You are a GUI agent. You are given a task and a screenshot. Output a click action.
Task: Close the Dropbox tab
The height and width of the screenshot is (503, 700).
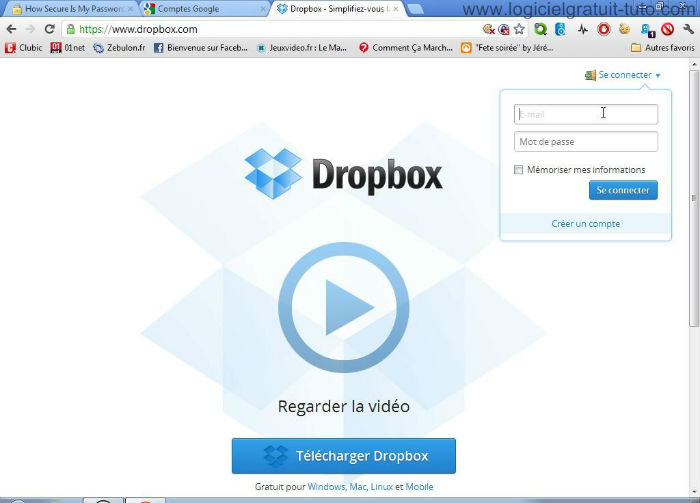tap(396, 9)
